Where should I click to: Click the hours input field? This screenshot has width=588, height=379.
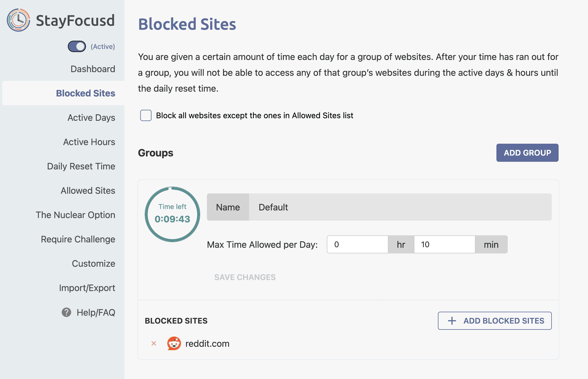coord(357,244)
